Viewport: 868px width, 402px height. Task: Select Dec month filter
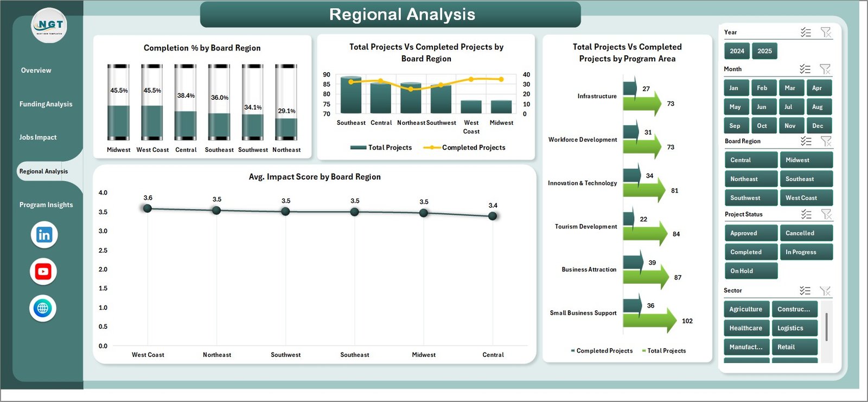(x=819, y=126)
